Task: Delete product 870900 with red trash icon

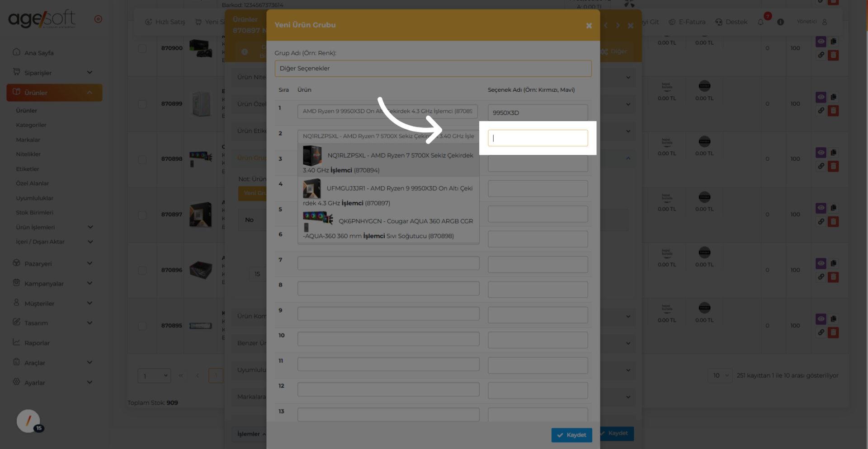Action: click(x=833, y=55)
